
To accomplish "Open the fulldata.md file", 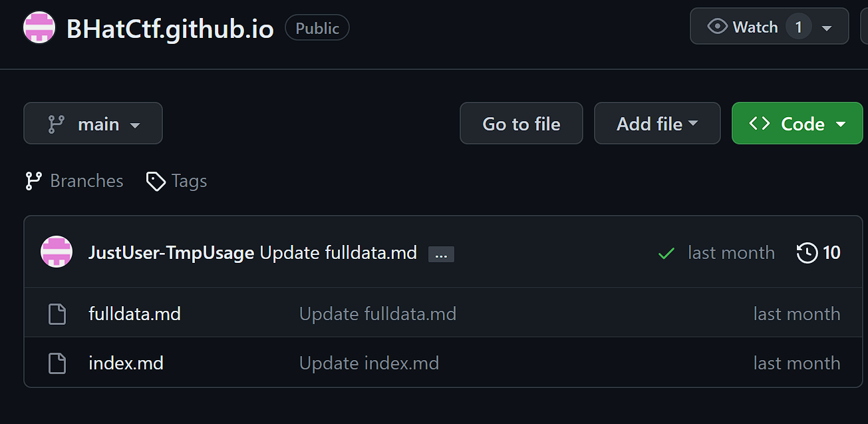I will (x=134, y=313).
